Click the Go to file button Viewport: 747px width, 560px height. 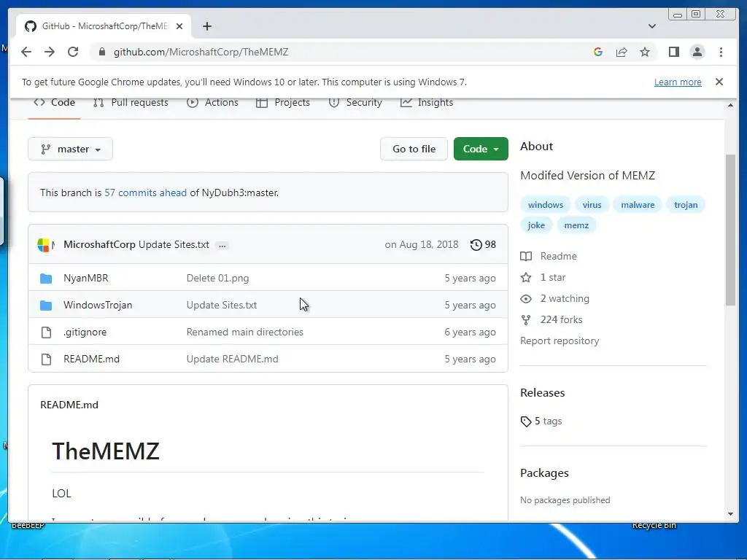tap(414, 149)
